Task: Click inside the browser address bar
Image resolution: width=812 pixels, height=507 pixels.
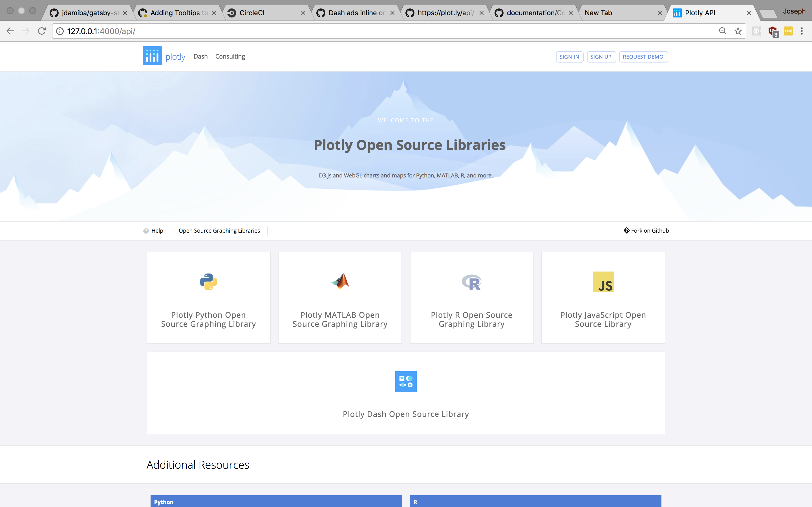Action: [235, 31]
